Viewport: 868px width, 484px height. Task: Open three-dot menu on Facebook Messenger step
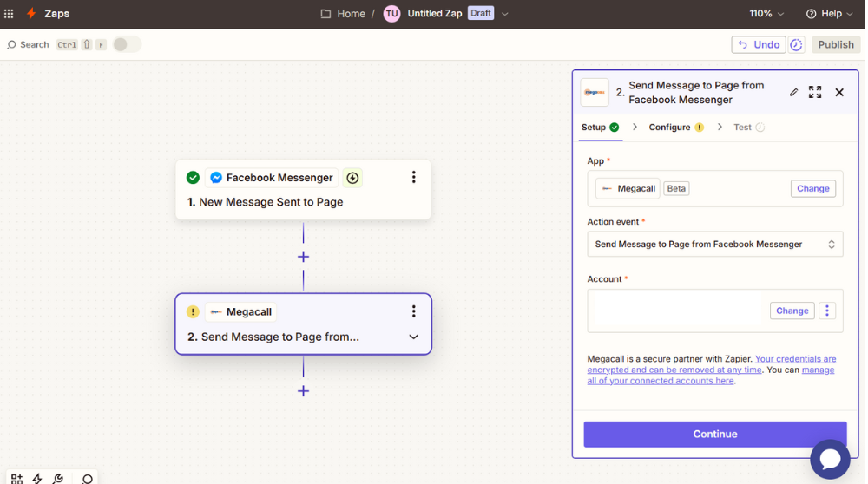[x=413, y=178]
